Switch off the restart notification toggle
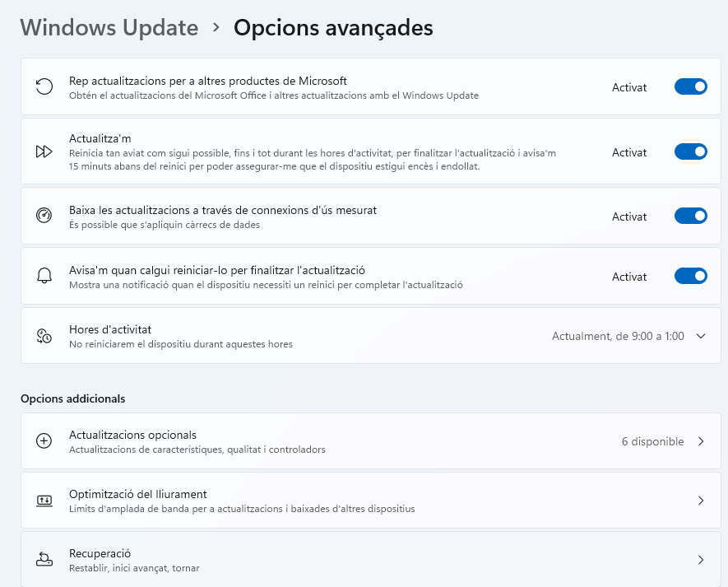The width and height of the screenshot is (728, 587). (x=690, y=276)
